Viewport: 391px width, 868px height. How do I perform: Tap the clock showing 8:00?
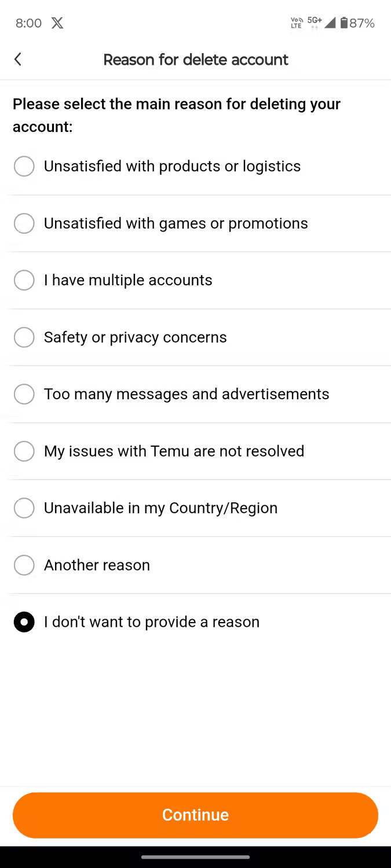pos(28,23)
